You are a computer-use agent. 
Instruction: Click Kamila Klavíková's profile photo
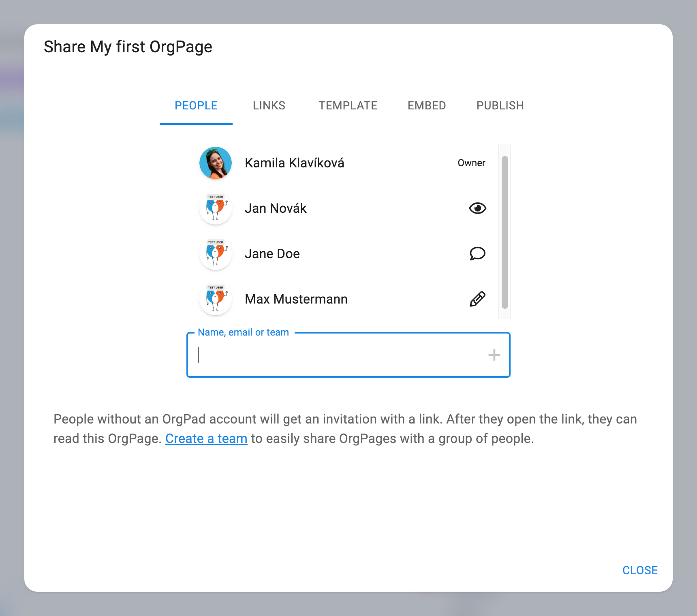coord(216,163)
